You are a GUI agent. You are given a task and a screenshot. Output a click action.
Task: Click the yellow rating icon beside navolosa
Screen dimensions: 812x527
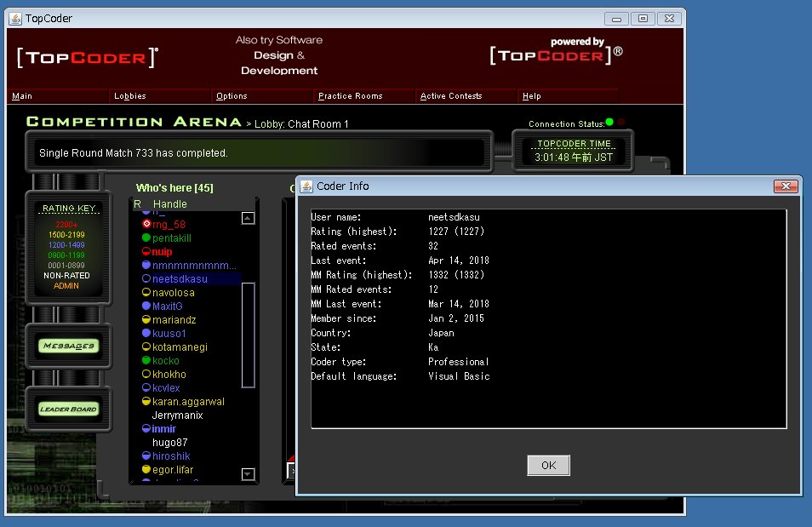(x=146, y=292)
